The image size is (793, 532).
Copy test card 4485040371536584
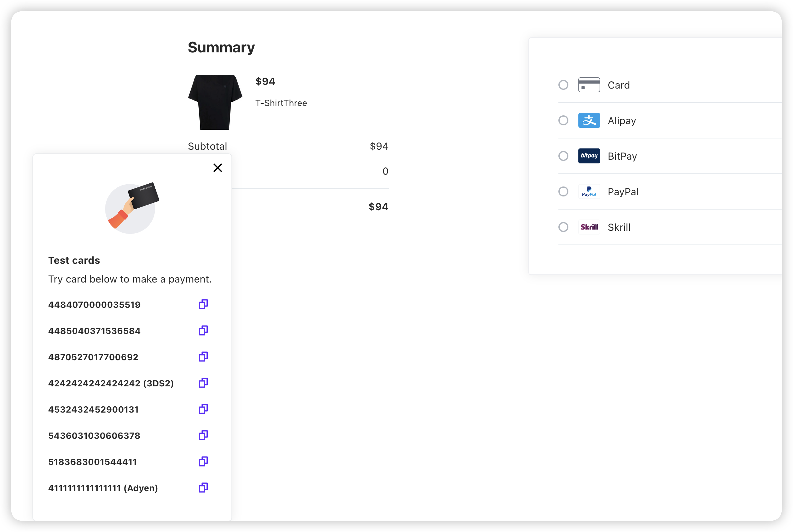click(x=203, y=331)
